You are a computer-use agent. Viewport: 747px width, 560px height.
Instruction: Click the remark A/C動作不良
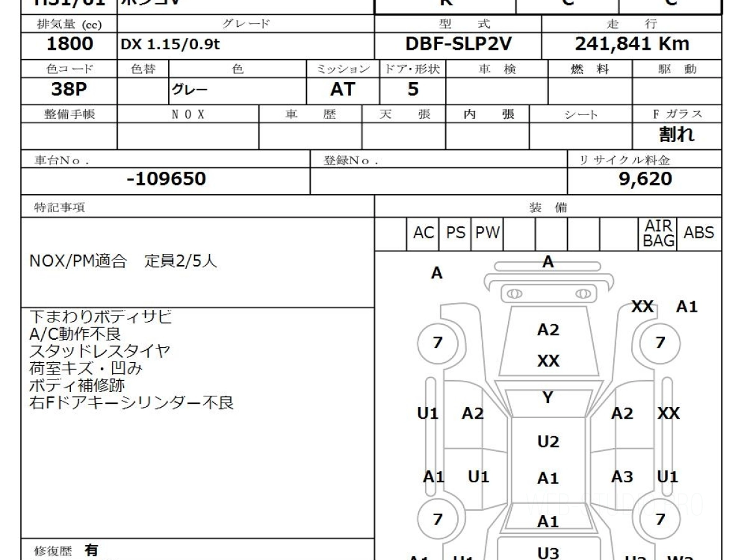[75, 334]
